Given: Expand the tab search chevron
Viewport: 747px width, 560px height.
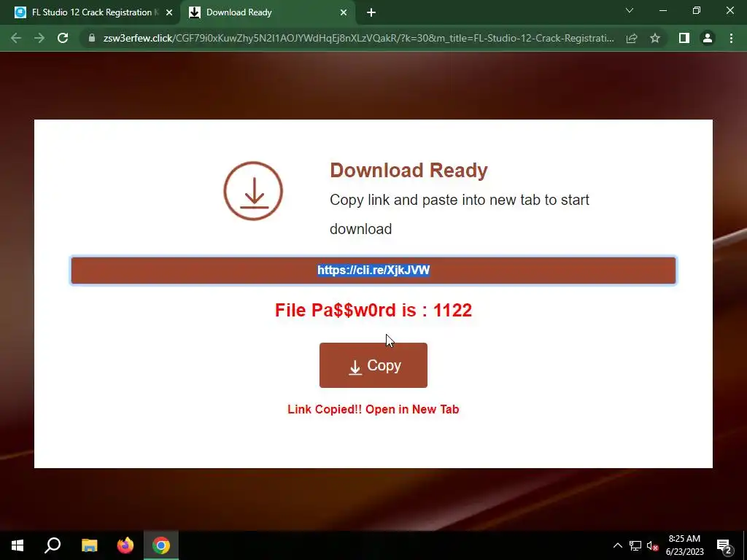Looking at the screenshot, I should (630, 10).
